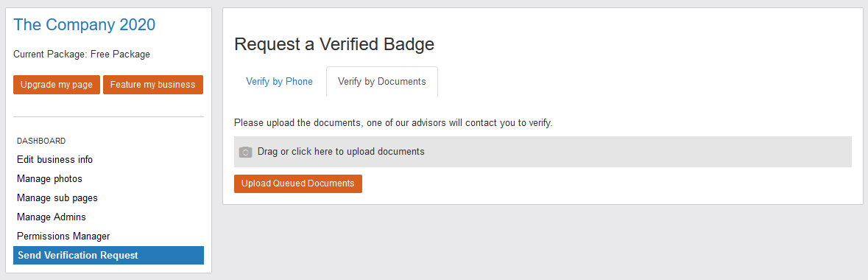Click empty area of grey upload bar
Viewport: 868px width, 280px height.
pyautogui.click(x=637, y=152)
